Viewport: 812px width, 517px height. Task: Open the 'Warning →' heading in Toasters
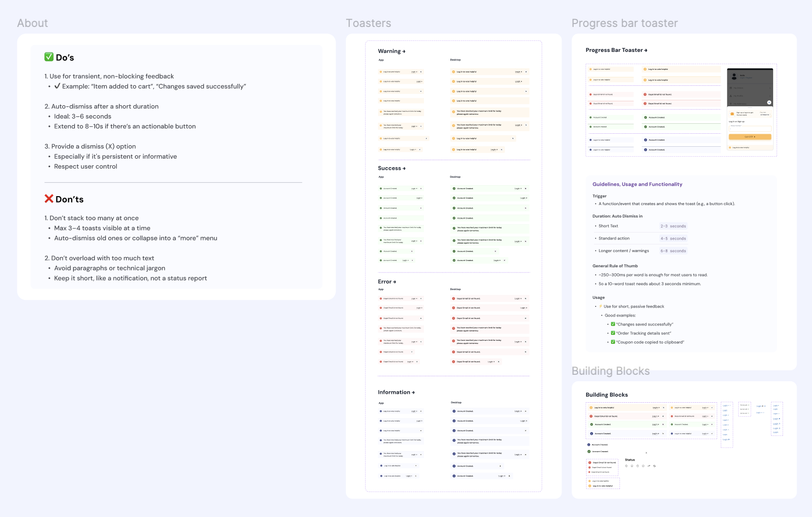click(x=392, y=51)
